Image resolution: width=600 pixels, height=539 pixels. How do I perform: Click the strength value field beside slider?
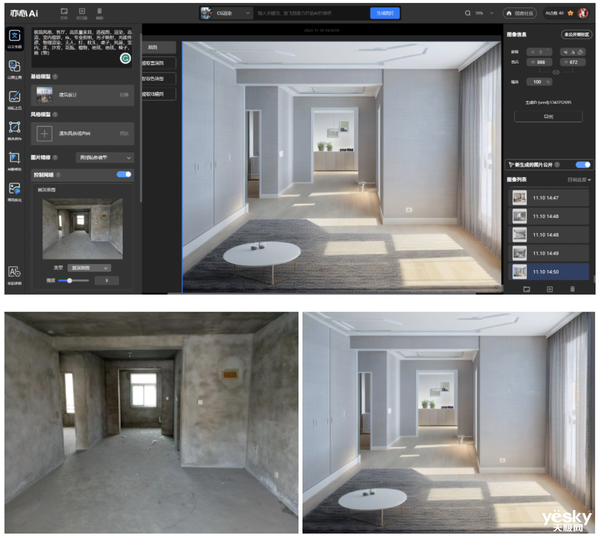(107, 280)
